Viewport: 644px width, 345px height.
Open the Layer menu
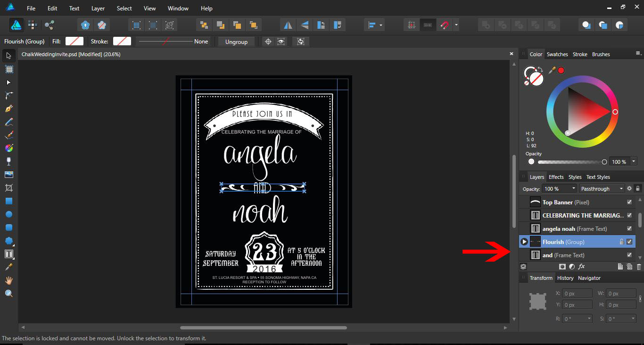[x=98, y=8]
